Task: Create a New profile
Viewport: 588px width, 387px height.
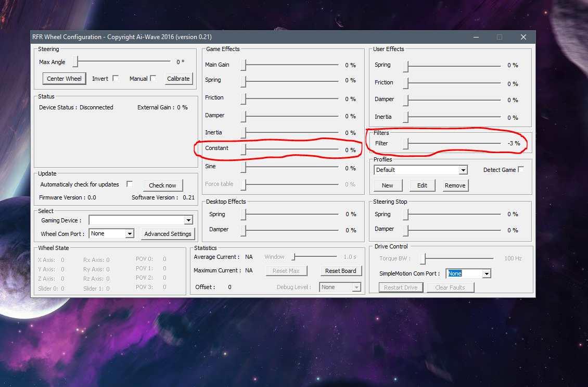Action: (388, 185)
